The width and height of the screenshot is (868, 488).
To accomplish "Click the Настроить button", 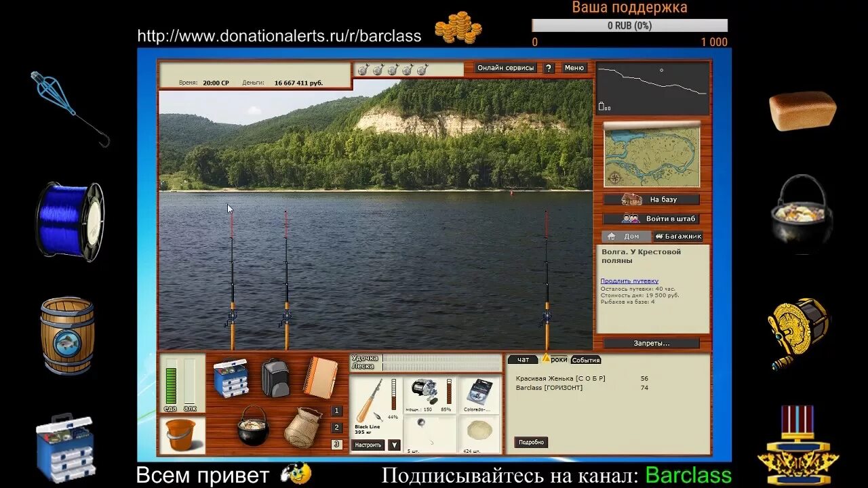I will pyautogui.click(x=368, y=445).
